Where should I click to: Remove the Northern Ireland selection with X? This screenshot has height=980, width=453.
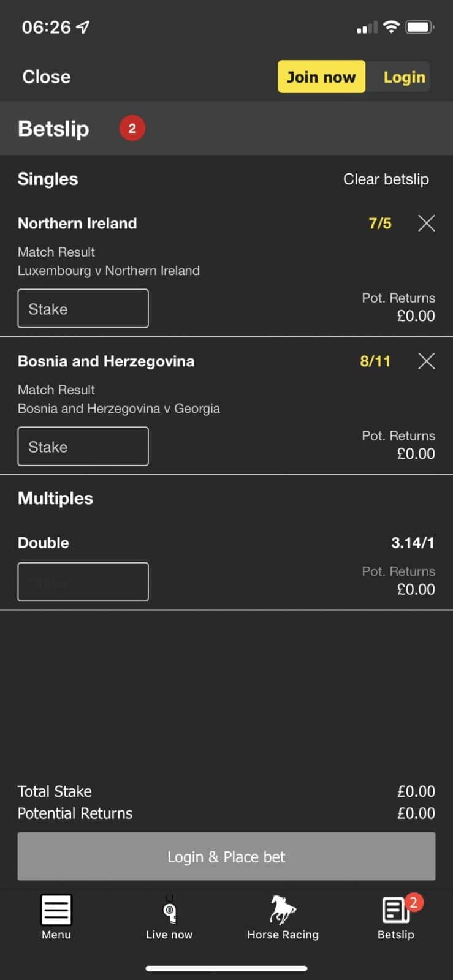(x=427, y=223)
